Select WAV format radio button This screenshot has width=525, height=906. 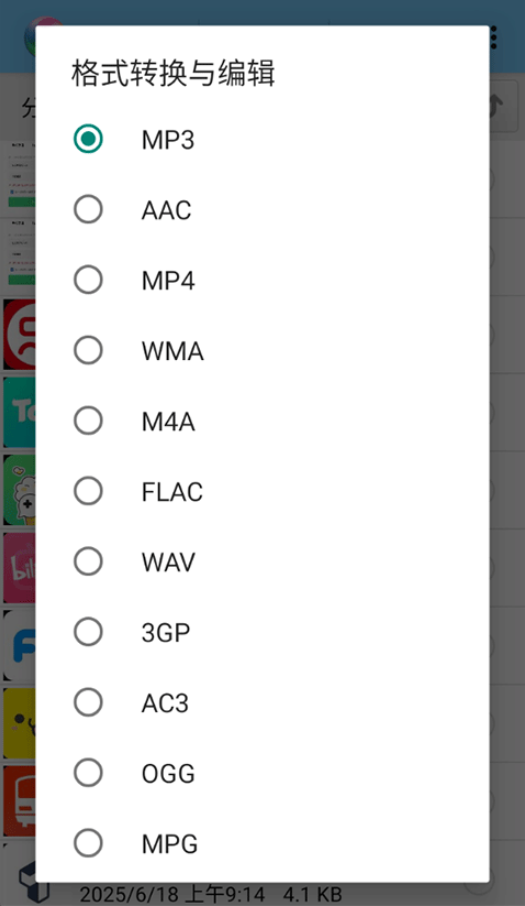pos(88,562)
